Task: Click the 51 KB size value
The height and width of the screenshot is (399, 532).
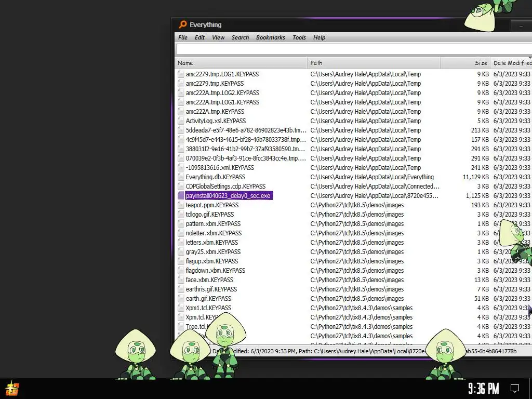Action: [x=482, y=299]
